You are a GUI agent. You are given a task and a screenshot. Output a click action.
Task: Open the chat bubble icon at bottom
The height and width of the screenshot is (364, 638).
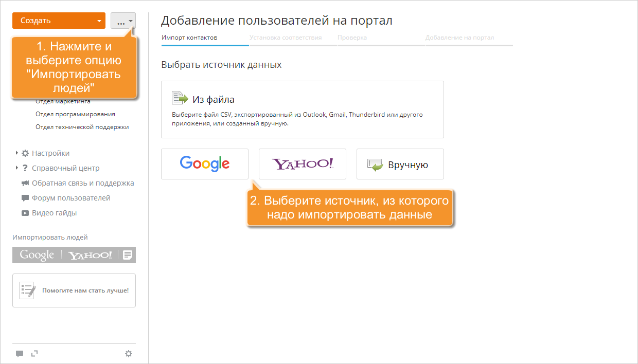click(20, 354)
